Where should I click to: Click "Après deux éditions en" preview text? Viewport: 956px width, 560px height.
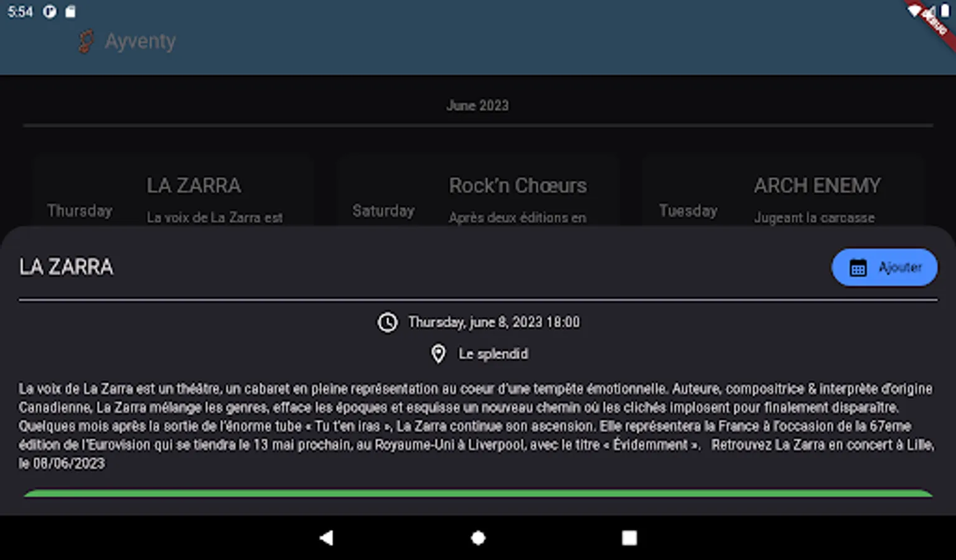pyautogui.click(x=518, y=218)
